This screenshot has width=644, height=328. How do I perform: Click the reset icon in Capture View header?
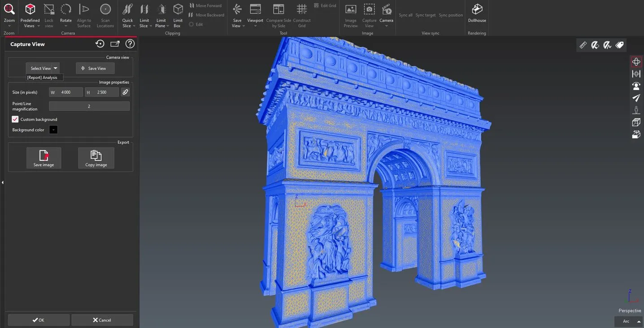tap(100, 44)
